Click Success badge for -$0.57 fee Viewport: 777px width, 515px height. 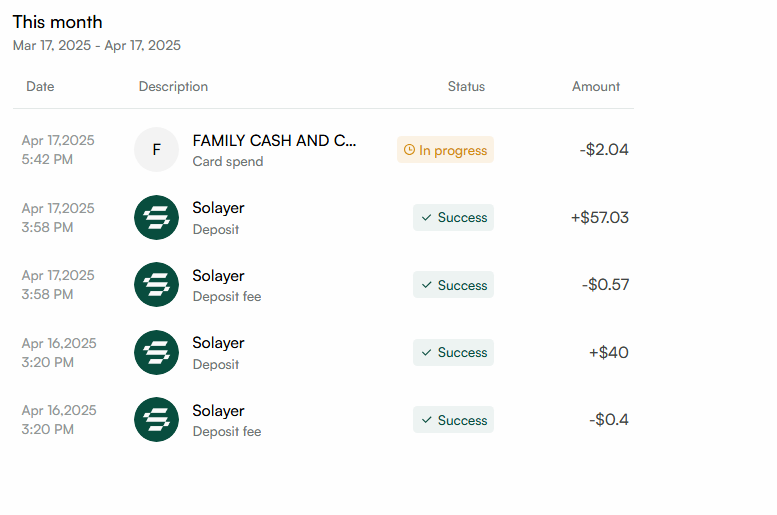tap(453, 285)
